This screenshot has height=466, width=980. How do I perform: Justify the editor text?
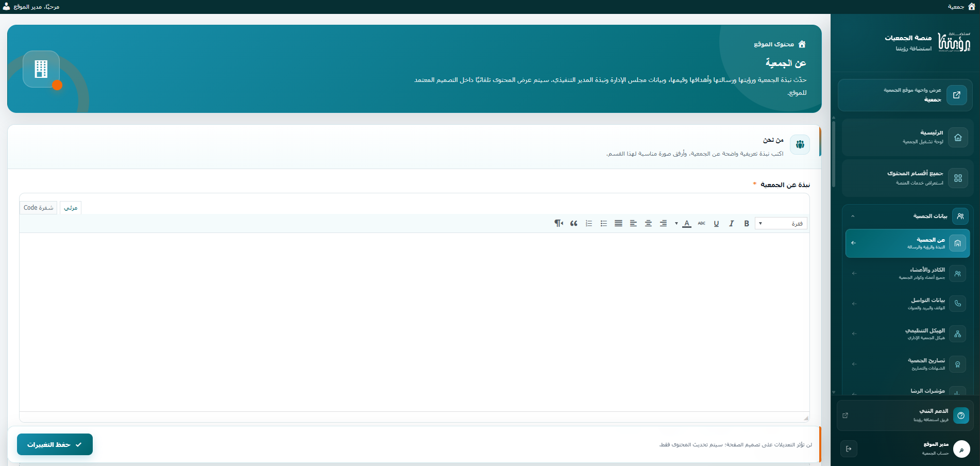click(618, 223)
